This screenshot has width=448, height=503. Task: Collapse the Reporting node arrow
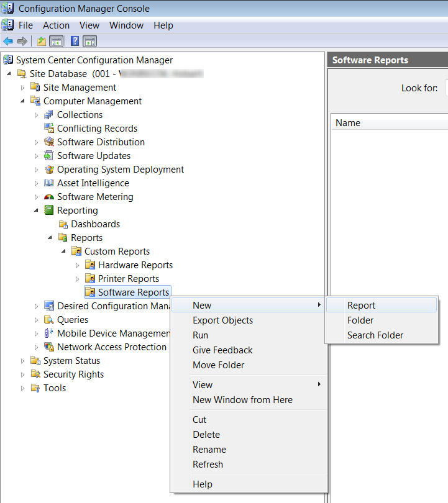pos(36,211)
